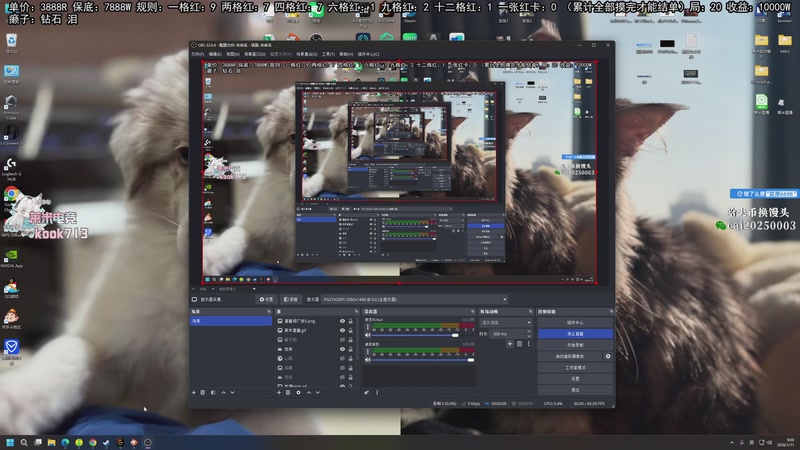Move scene up in Scenes toolbar
The width and height of the screenshot is (800, 450).
click(x=223, y=392)
